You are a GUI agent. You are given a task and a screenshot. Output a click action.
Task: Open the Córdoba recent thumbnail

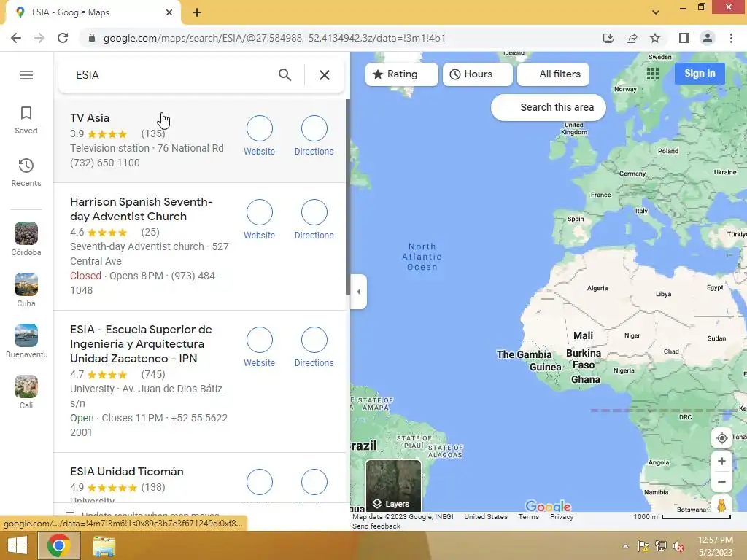[26, 234]
